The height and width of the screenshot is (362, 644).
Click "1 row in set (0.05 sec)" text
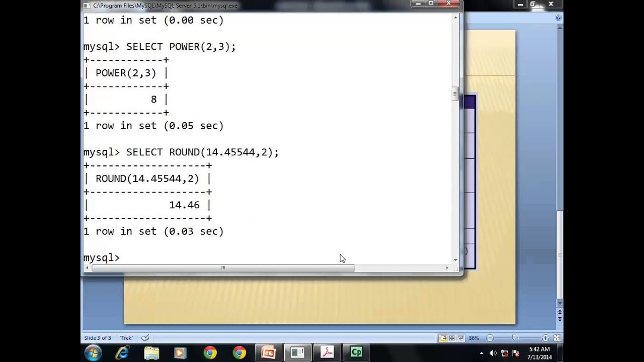pos(153,126)
